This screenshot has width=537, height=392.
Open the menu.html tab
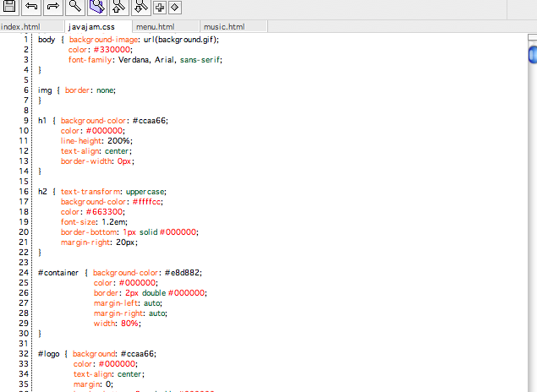pos(166,26)
